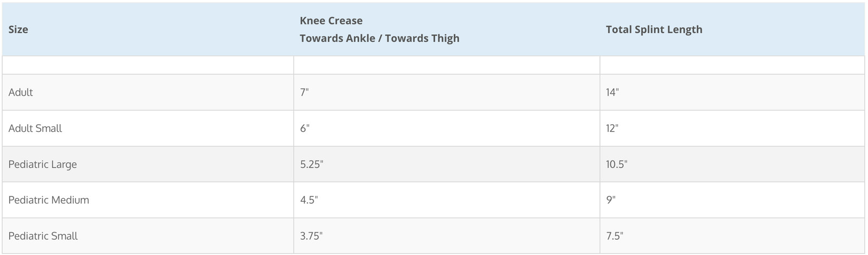This screenshot has height=255, width=868.
Task: Select the Pediatric Large row label
Action: click(42, 164)
